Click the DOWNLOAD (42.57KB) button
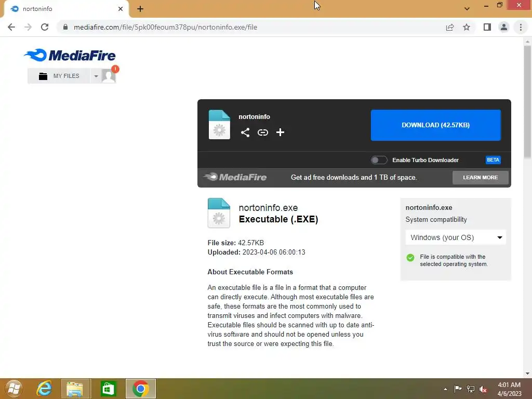The width and height of the screenshot is (532, 399). click(436, 125)
